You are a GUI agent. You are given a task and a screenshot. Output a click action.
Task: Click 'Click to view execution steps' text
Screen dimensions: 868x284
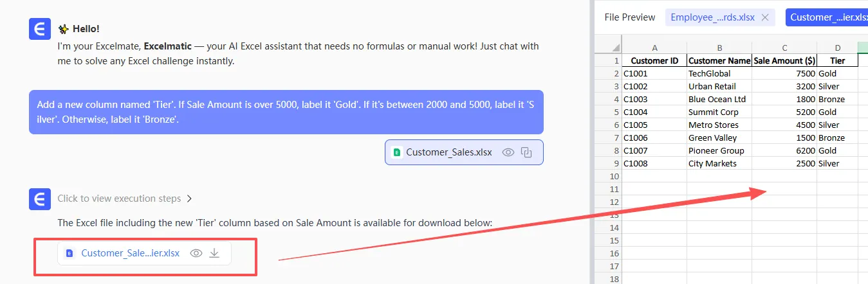tap(119, 199)
